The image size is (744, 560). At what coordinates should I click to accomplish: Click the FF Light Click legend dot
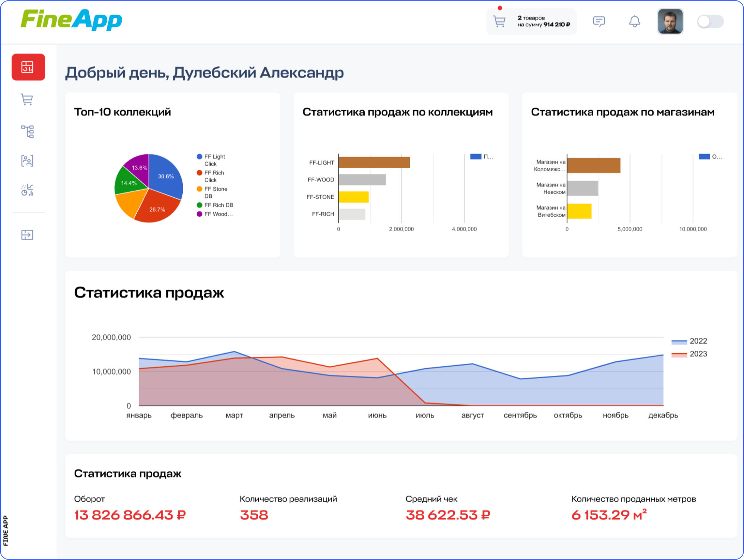point(199,157)
